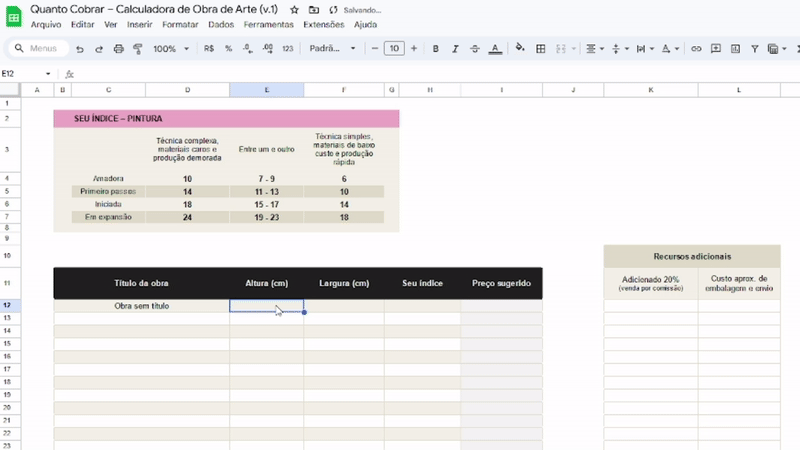This screenshot has height=450, width=800.
Task: Click the formula bar
Action: 439,74
